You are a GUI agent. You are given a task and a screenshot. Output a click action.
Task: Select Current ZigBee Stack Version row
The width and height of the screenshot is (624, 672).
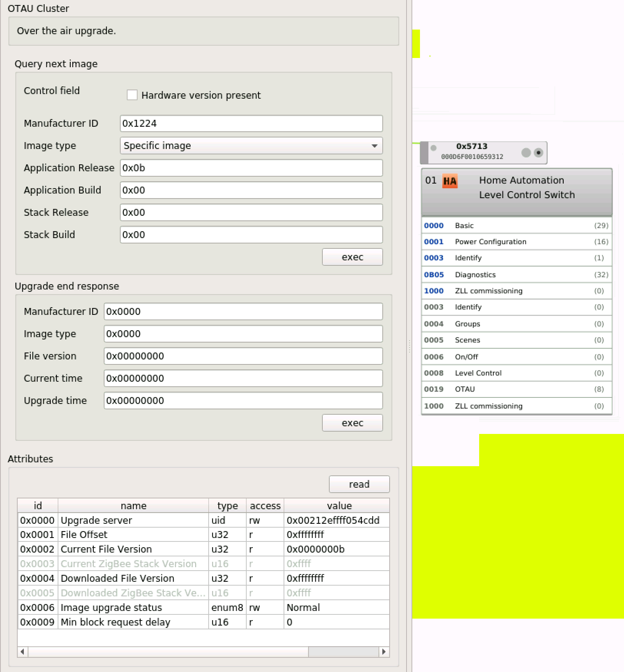point(204,564)
